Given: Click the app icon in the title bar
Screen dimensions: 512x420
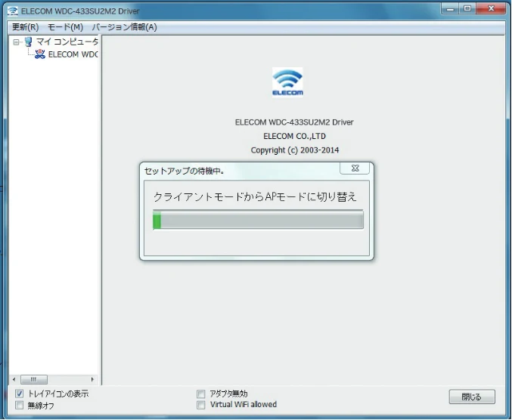Looking at the screenshot, I should pyautogui.click(x=12, y=11).
